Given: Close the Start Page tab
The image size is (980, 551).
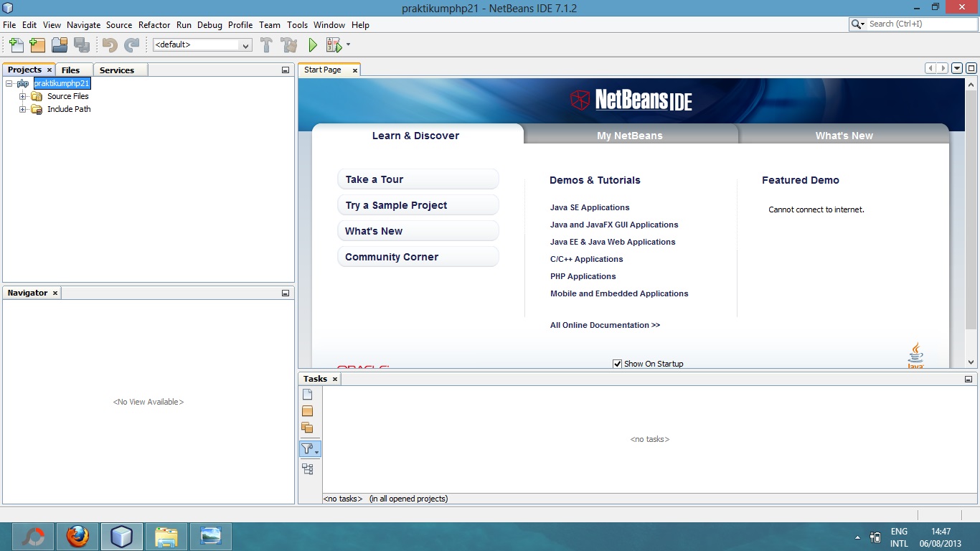Looking at the screenshot, I should (354, 70).
